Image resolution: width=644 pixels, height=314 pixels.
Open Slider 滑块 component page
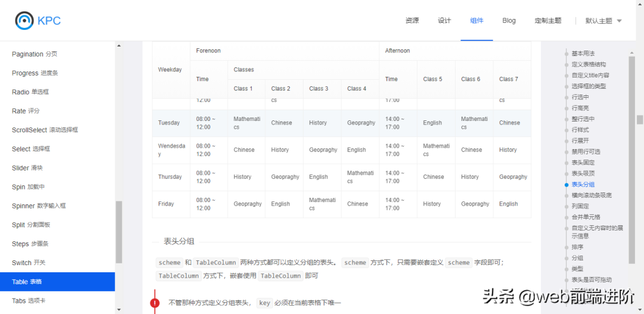tap(27, 168)
